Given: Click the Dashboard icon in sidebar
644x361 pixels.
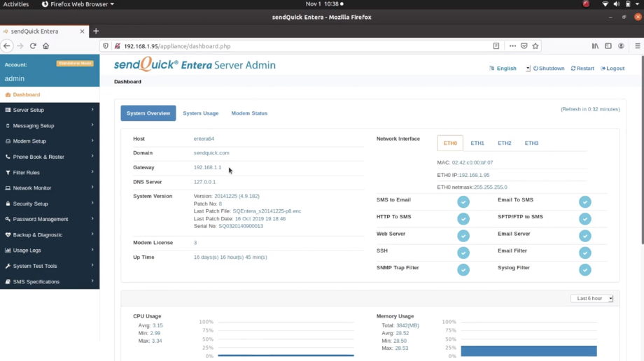Looking at the screenshot, I should coord(8,94).
